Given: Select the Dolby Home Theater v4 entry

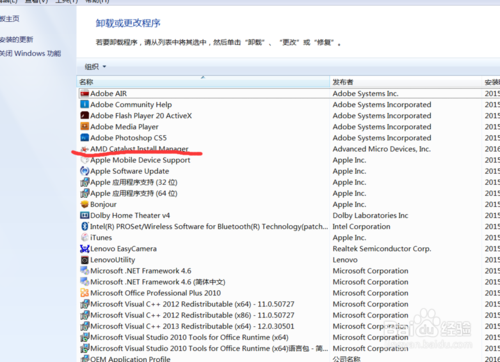Looking at the screenshot, I should [130, 215].
